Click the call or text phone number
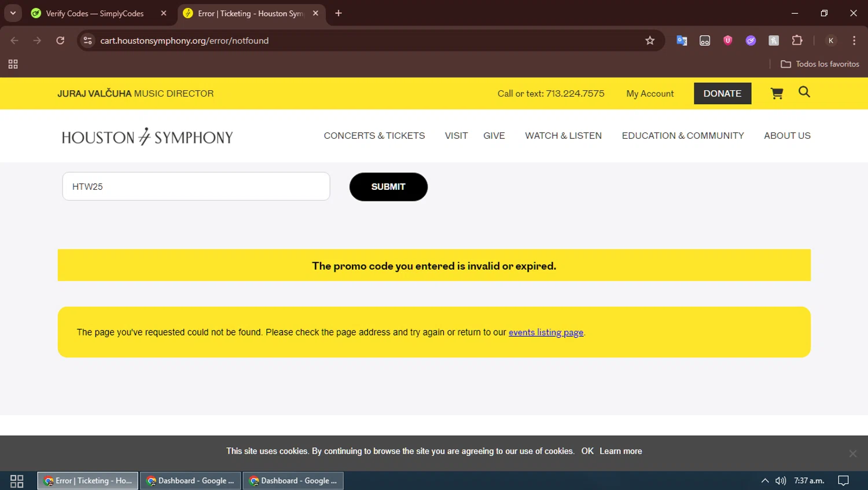This screenshot has height=490, width=868. (x=550, y=94)
